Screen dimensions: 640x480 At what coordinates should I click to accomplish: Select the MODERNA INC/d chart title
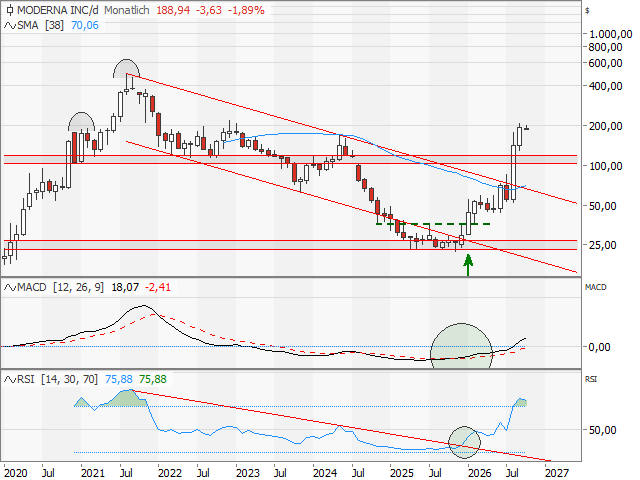[x=58, y=10]
